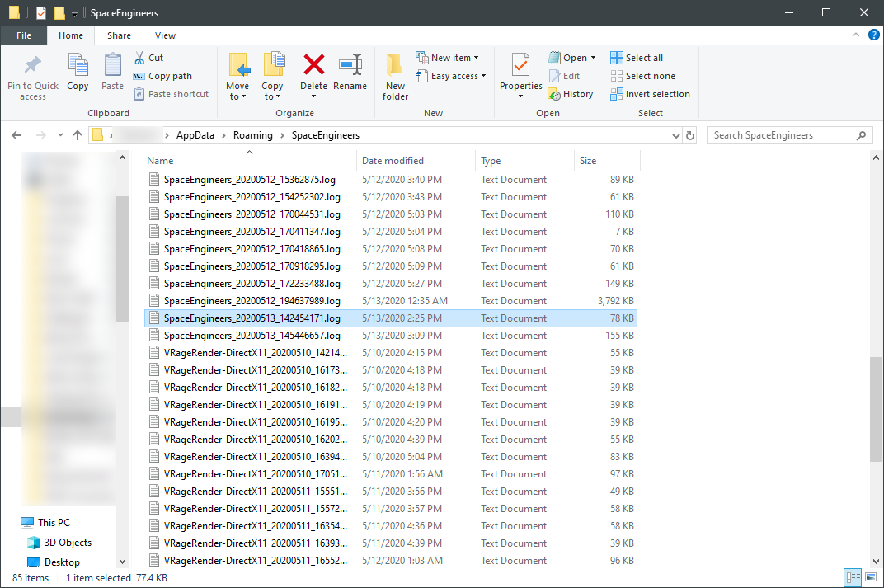Open the History button in ribbon
The width and height of the screenshot is (884, 588).
point(571,94)
